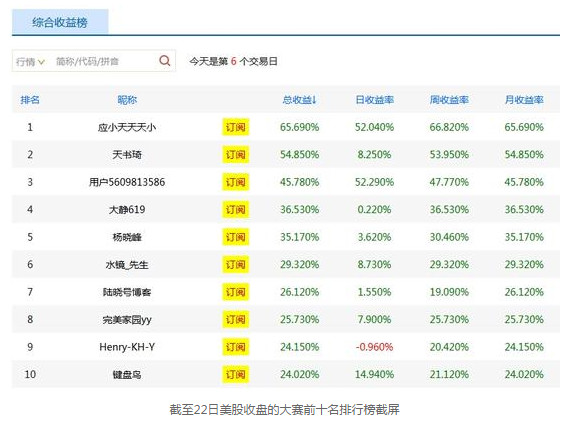Sort by 周收益率 column header
Viewport: 573px width, 423px height.
(x=449, y=100)
